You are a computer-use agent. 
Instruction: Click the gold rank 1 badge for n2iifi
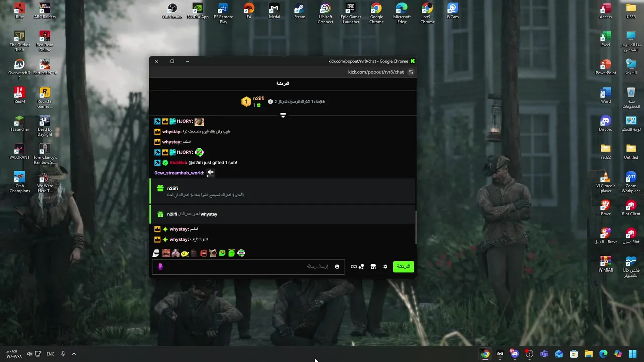click(x=246, y=102)
